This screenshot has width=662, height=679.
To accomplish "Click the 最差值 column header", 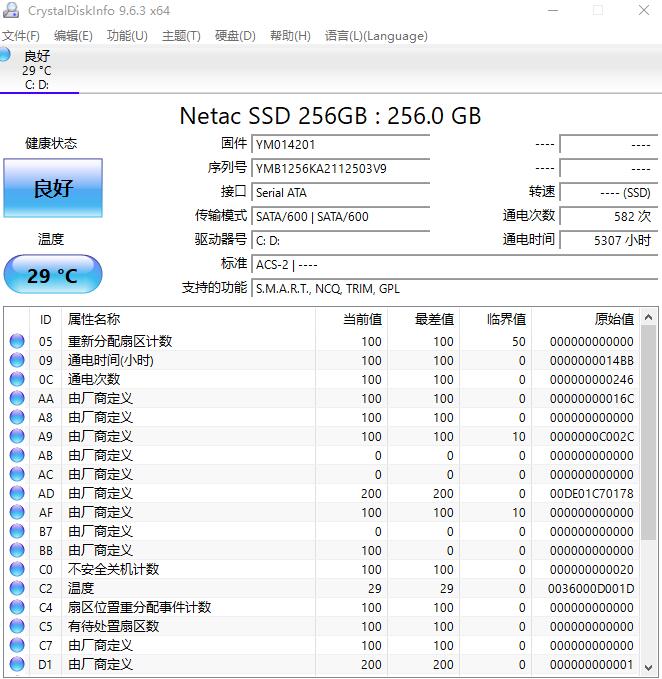I will click(423, 320).
